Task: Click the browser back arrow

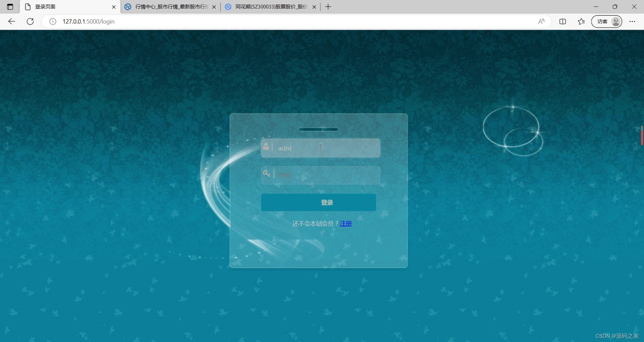Action: (12, 22)
